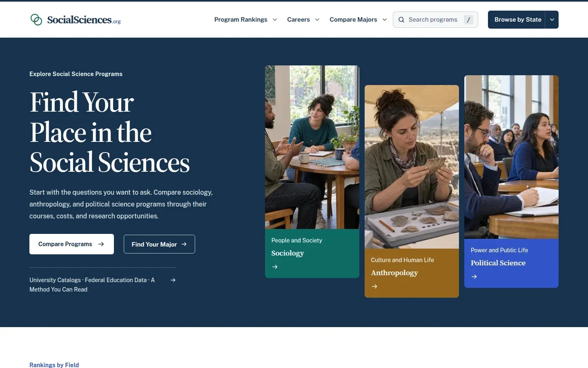Image resolution: width=588 pixels, height=368 pixels.
Task: Click the Political Science card title
Action: click(x=498, y=263)
